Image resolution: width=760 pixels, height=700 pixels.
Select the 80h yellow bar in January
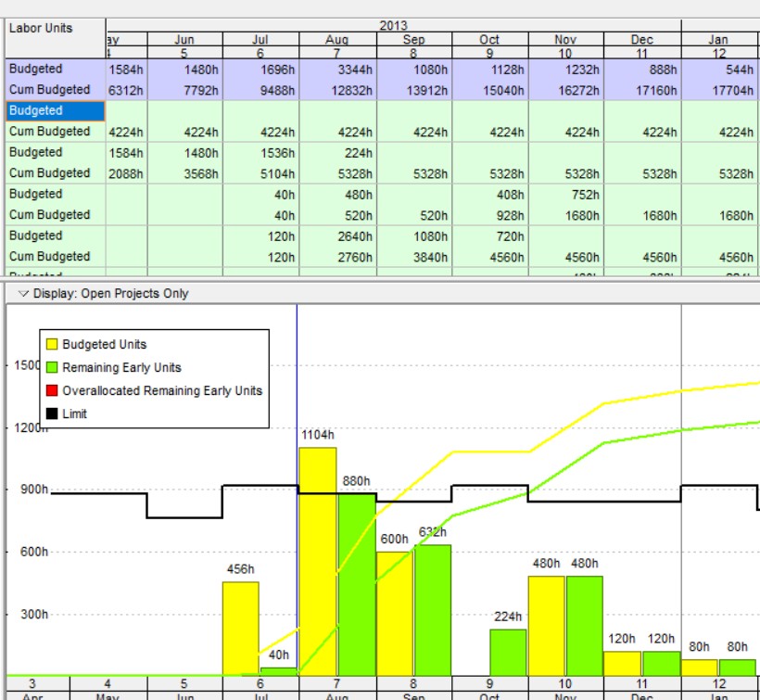click(x=699, y=667)
